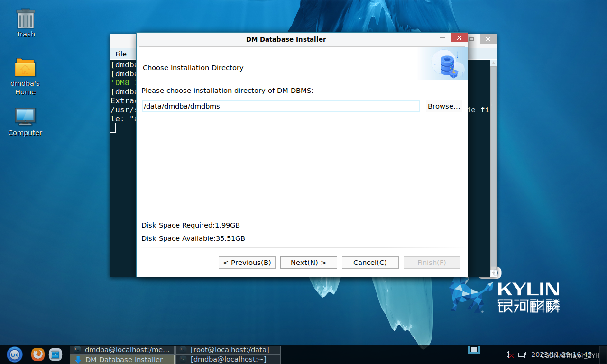Open the Trash desktop icon
Viewport: 607px width, 364px height.
click(x=26, y=23)
